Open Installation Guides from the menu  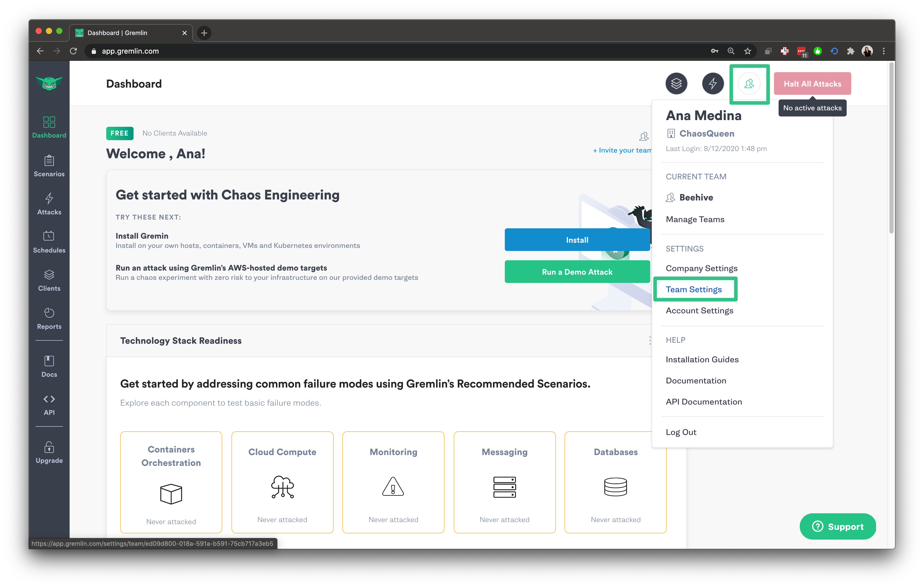pos(702,359)
